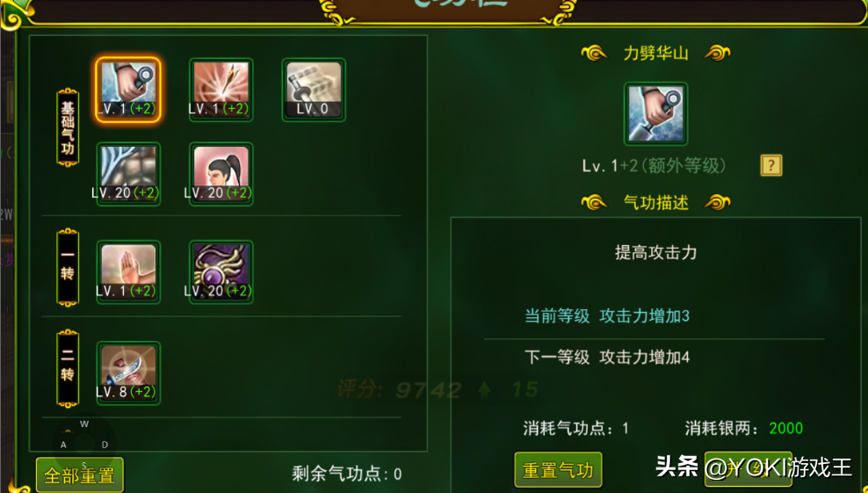Viewport: 868px width, 493px height.
Task: Switch to the 一转 category label
Action: tap(68, 267)
